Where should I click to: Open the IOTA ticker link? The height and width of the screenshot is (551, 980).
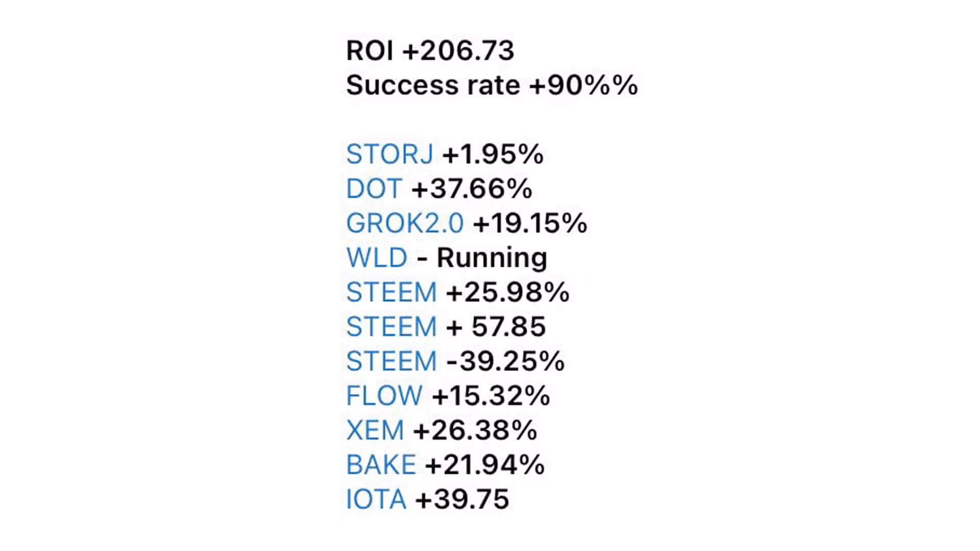pyautogui.click(x=376, y=499)
